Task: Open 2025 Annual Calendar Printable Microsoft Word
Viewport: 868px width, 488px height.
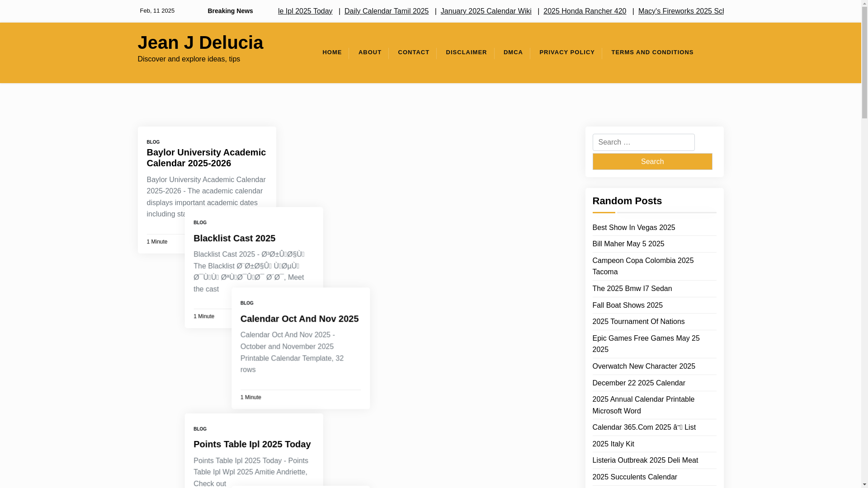Action: pyautogui.click(x=643, y=405)
